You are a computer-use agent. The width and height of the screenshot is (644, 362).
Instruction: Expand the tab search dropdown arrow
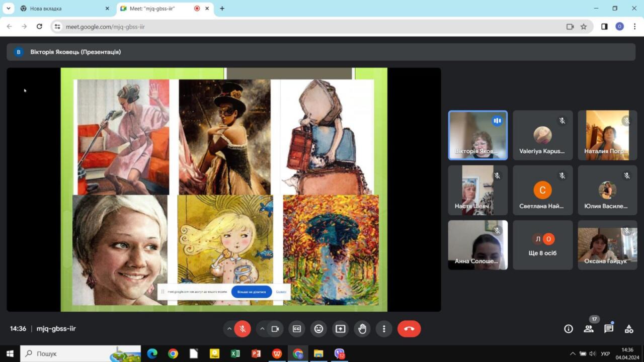pyautogui.click(x=8, y=9)
